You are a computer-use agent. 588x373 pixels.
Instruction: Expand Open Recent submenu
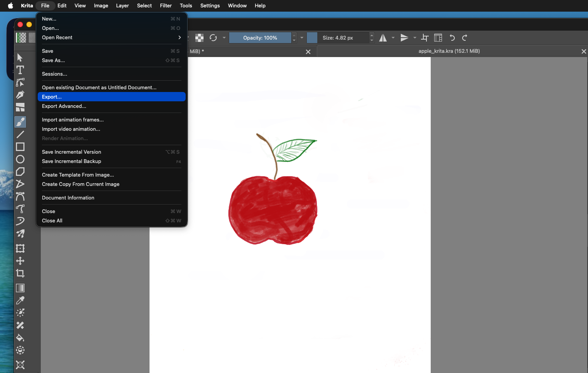point(111,38)
